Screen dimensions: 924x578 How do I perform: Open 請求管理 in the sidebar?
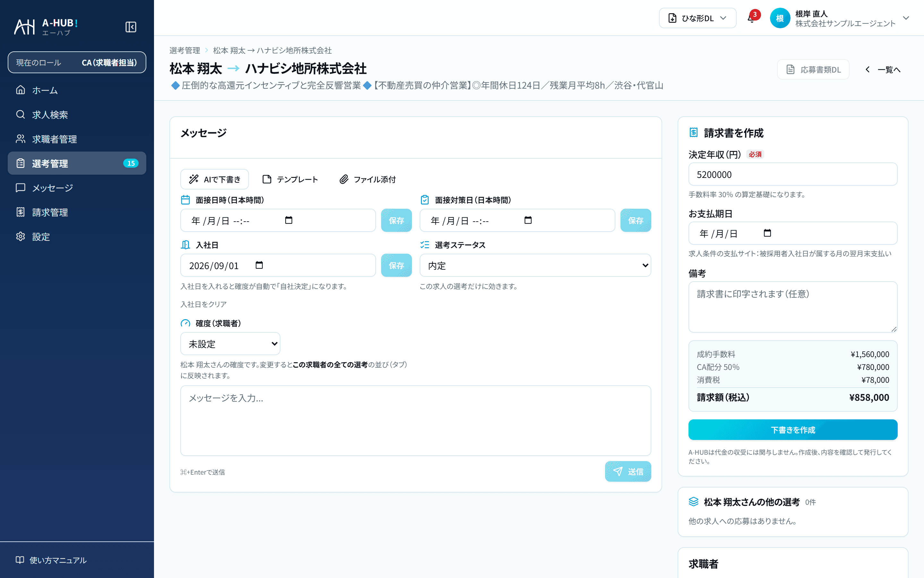pyautogui.click(x=77, y=212)
